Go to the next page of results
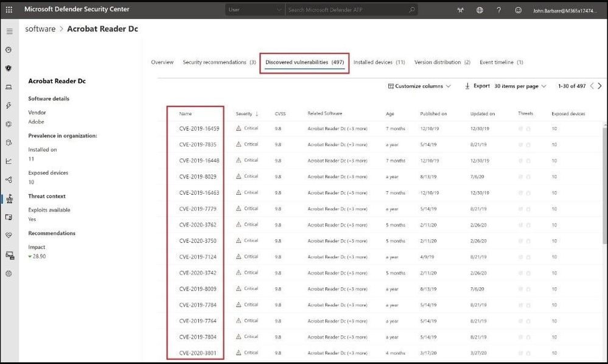Screen dimensions: 608x364 pyautogui.click(x=600, y=86)
